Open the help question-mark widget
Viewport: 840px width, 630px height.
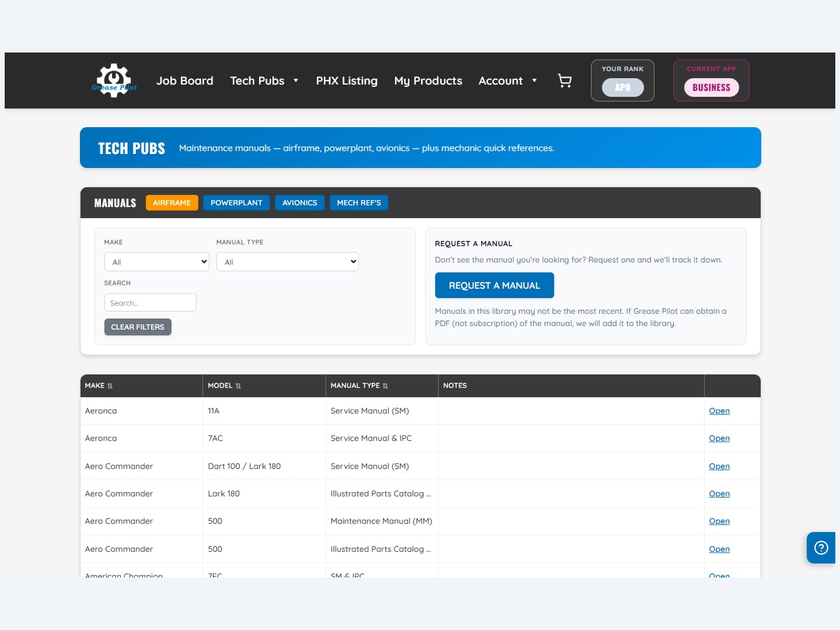coord(821,548)
